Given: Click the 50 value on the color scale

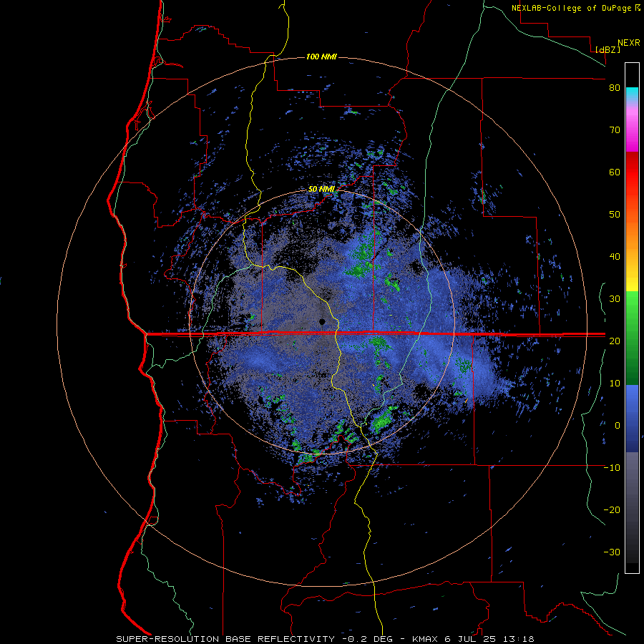Looking at the screenshot, I should 615,215.
